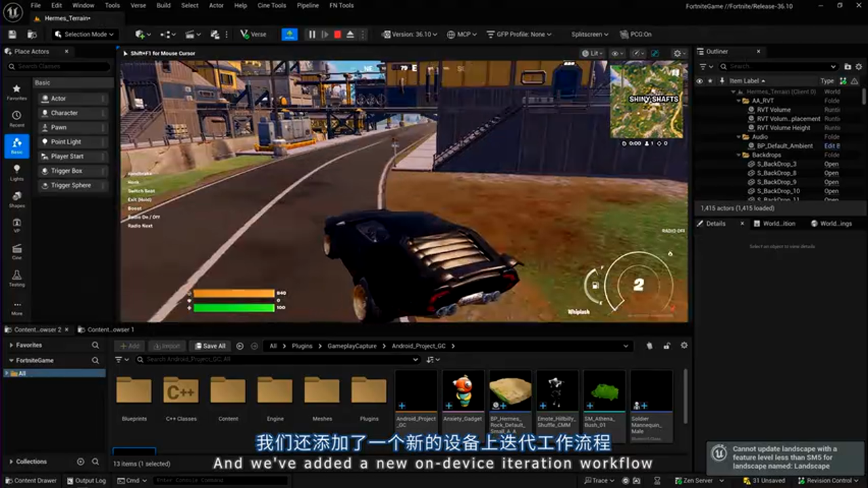Screen dimensions: 868x488
Task: Open the Selection Mode dropdown
Action: point(83,34)
